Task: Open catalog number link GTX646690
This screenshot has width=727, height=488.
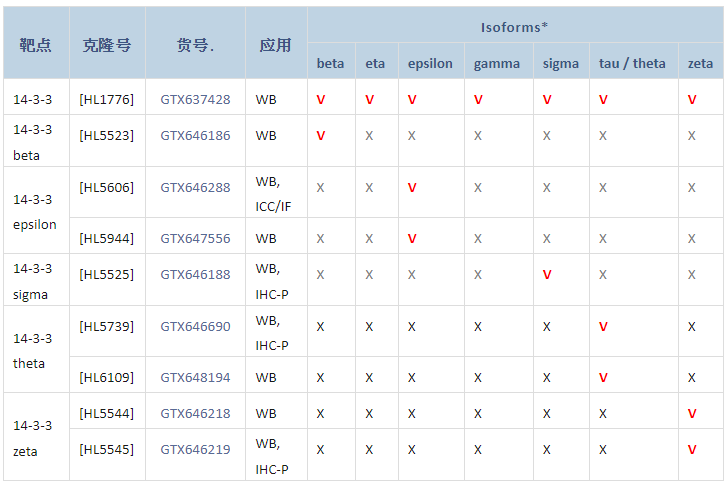Action: [x=195, y=327]
